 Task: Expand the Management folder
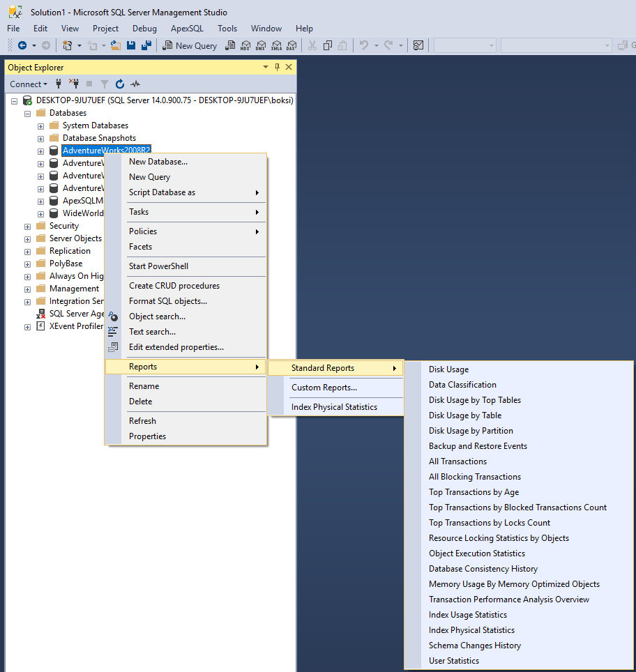point(27,289)
